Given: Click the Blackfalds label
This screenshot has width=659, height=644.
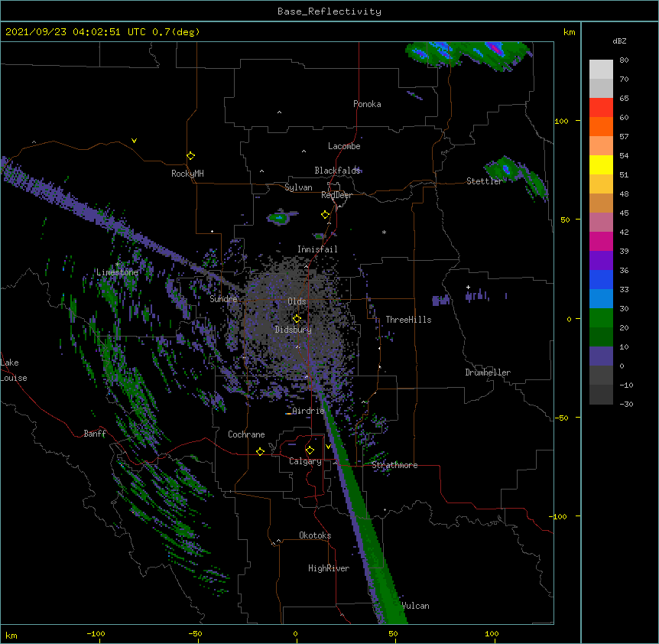Looking at the screenshot, I should (x=337, y=171).
